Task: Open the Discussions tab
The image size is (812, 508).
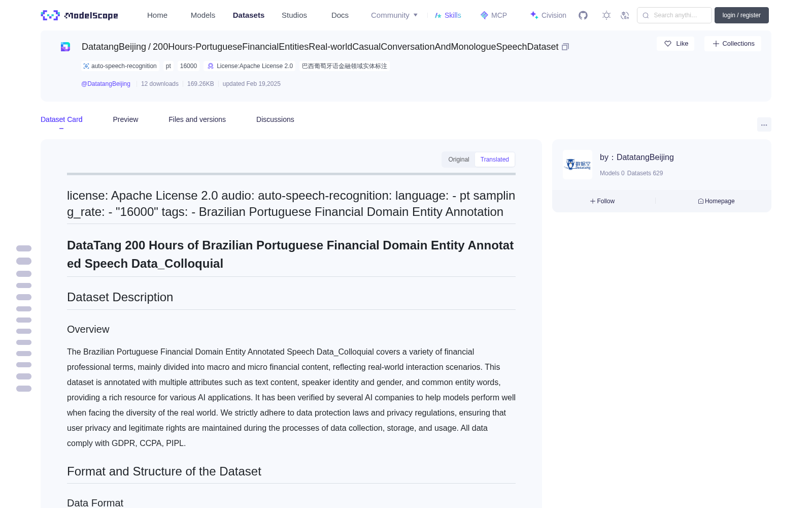Action: pos(275,119)
